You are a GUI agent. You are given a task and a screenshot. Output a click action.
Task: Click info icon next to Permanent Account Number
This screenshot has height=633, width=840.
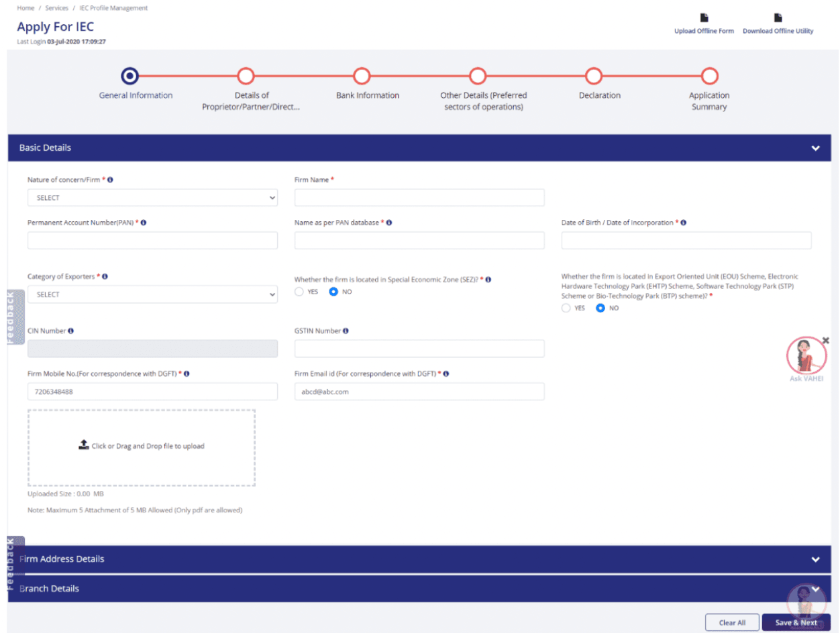(x=144, y=223)
